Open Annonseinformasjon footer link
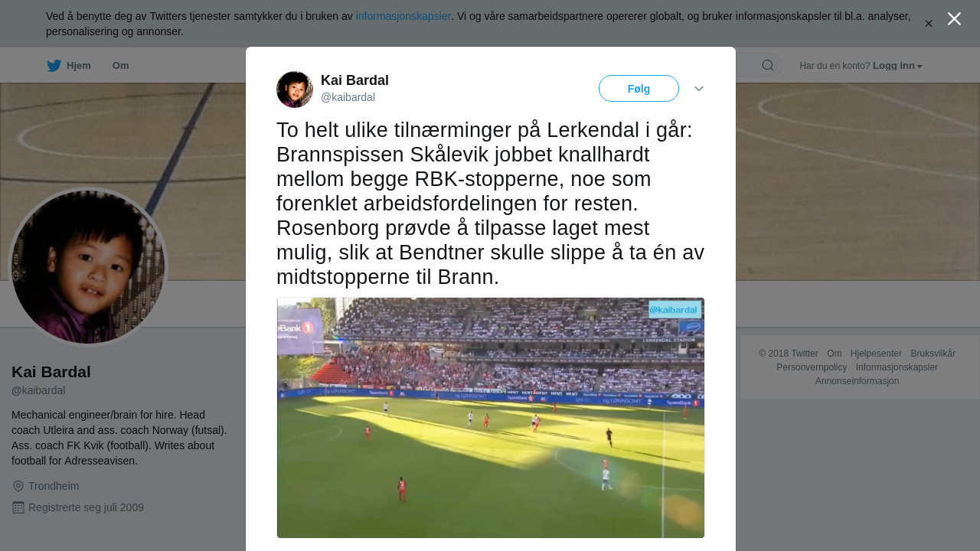980x551 pixels. pyautogui.click(x=857, y=381)
